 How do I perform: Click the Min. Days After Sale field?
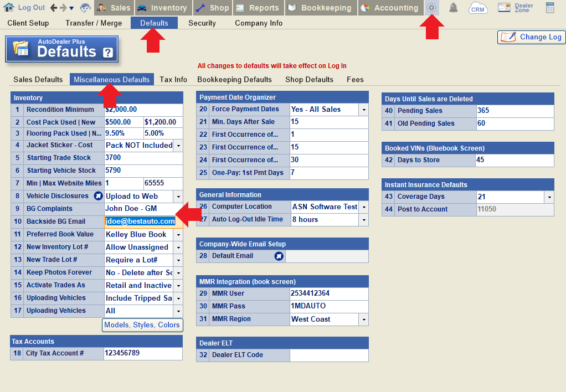pyautogui.click(x=329, y=122)
